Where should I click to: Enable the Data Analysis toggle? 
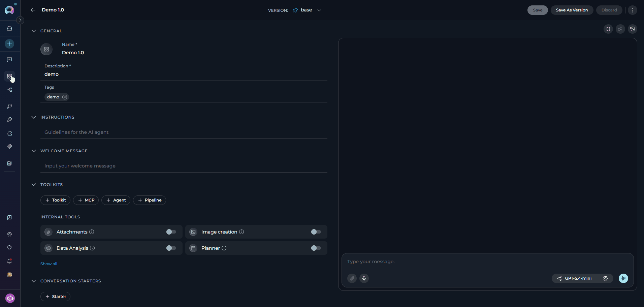[x=171, y=248]
